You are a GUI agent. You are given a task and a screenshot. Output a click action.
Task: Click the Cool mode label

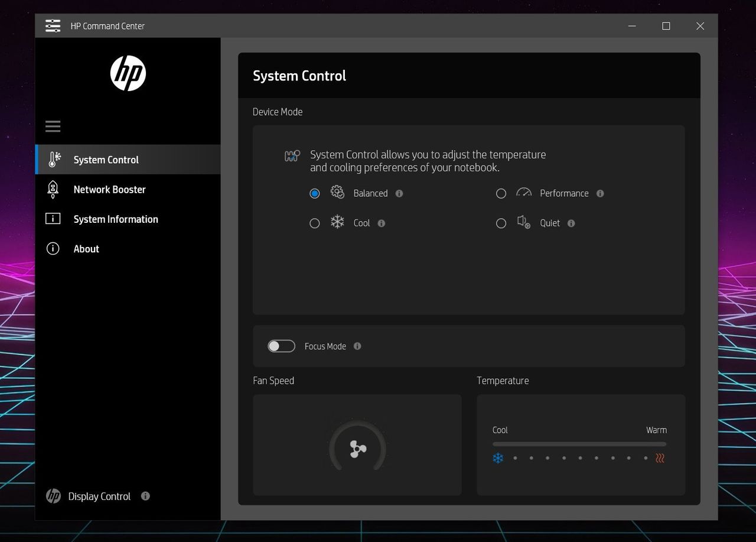coord(361,223)
